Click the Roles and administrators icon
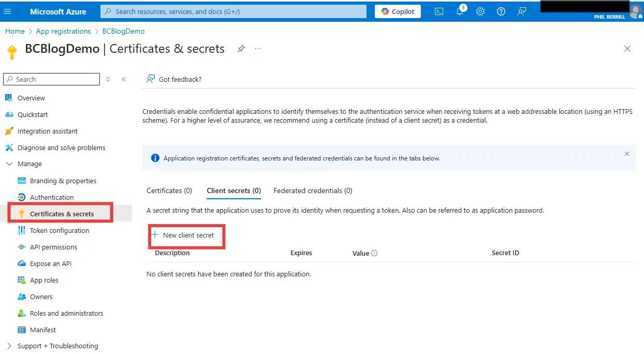Viewport: 644px width, 354px height. (x=21, y=313)
